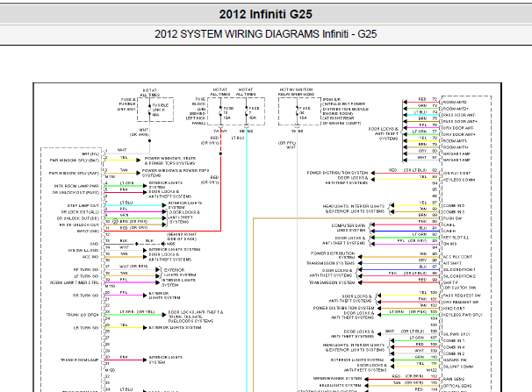This screenshot has height=392, width=532.
Task: Click the "LT BLU" label beside the cyan vertical wire
Action: tap(238, 138)
